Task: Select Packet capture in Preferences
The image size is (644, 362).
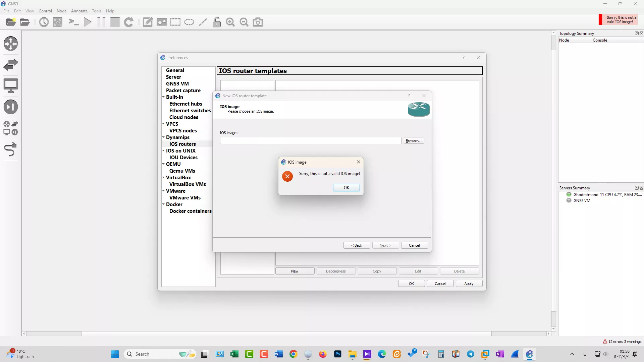Action: coord(183,90)
